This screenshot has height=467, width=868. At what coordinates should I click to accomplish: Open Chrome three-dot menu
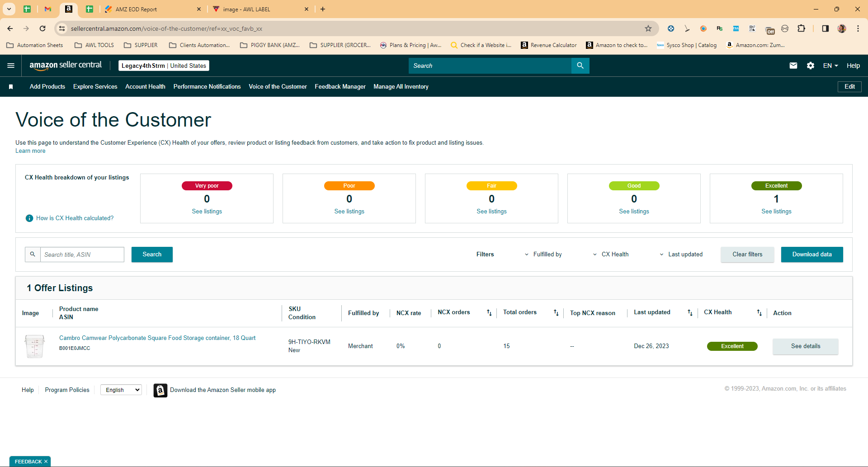click(x=858, y=28)
